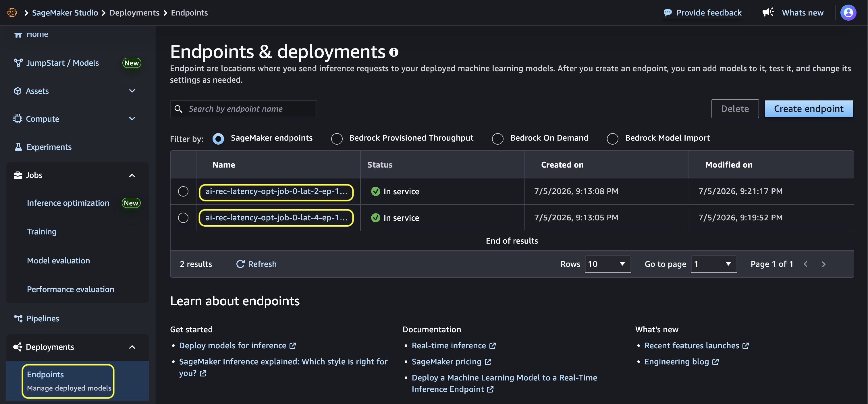
Task: Click the external-link icon after Deploy models for inference
Action: (x=293, y=346)
